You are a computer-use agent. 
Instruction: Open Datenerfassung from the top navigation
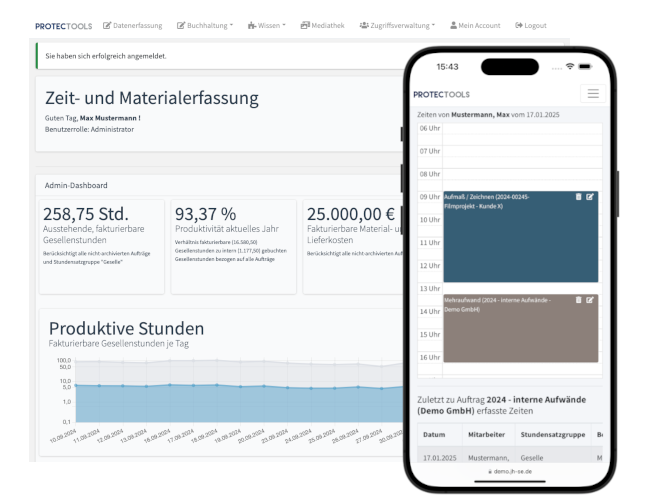(x=132, y=25)
